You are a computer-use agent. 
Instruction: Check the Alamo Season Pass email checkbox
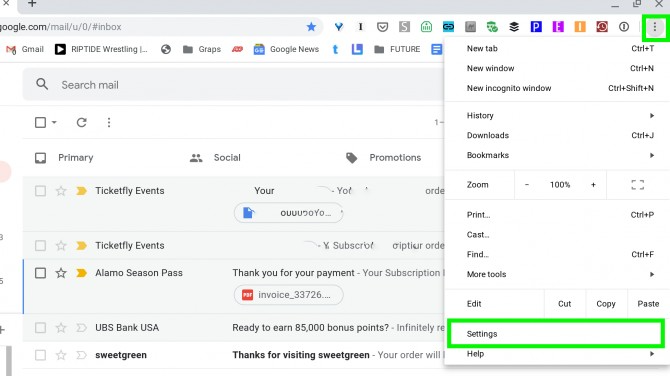pos(40,273)
